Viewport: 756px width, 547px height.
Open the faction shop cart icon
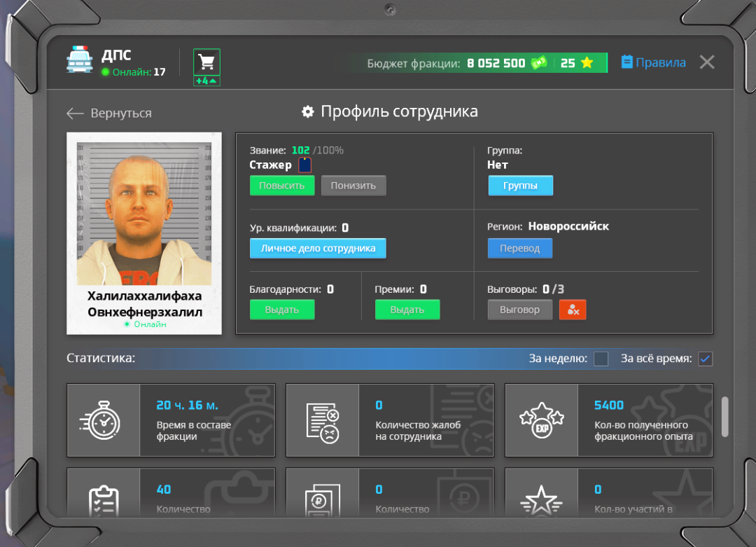206,62
